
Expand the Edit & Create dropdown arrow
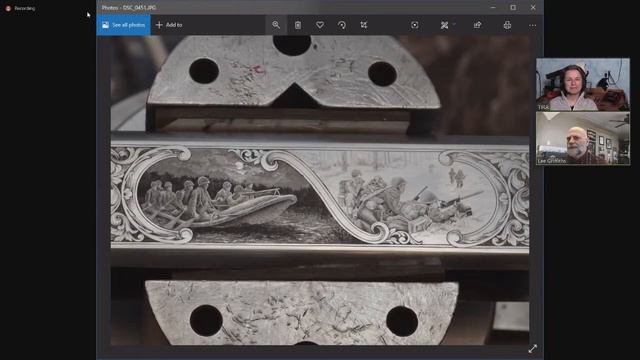pos(454,24)
